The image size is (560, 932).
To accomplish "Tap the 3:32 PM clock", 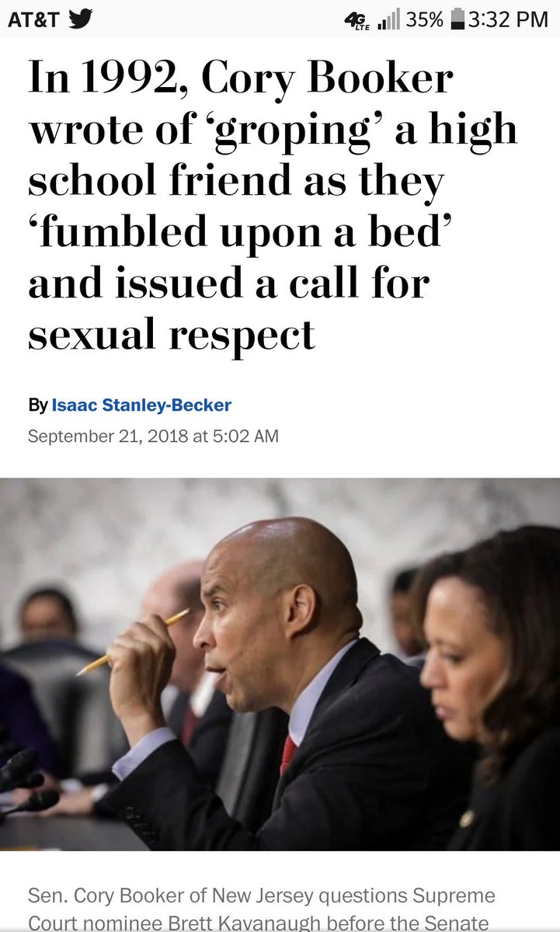I will (509, 19).
